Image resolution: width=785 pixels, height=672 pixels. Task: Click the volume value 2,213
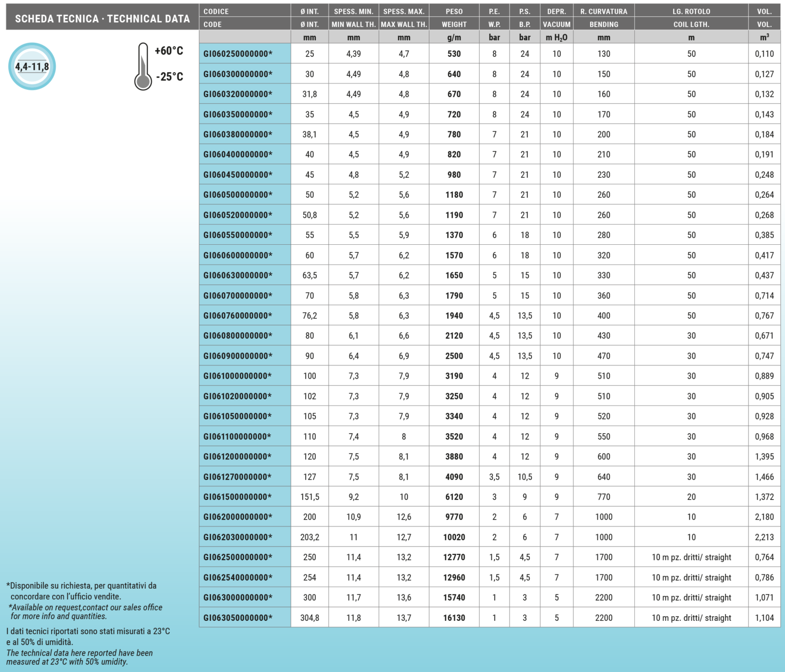click(x=764, y=537)
